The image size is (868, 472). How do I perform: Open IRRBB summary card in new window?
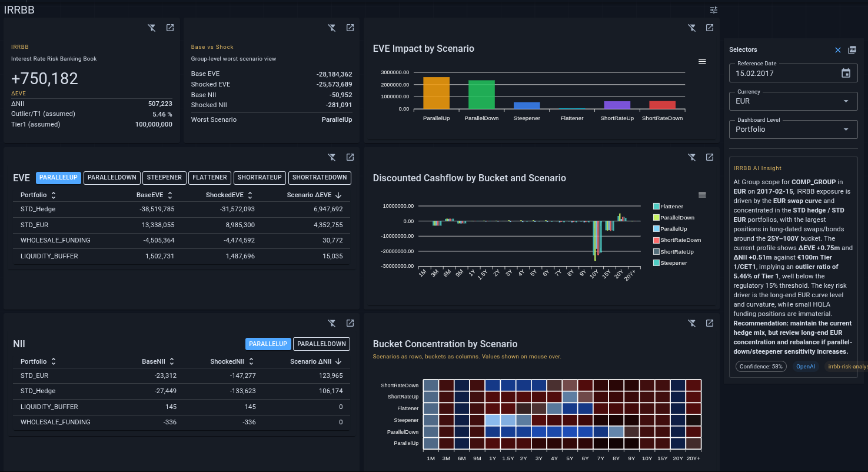click(170, 28)
